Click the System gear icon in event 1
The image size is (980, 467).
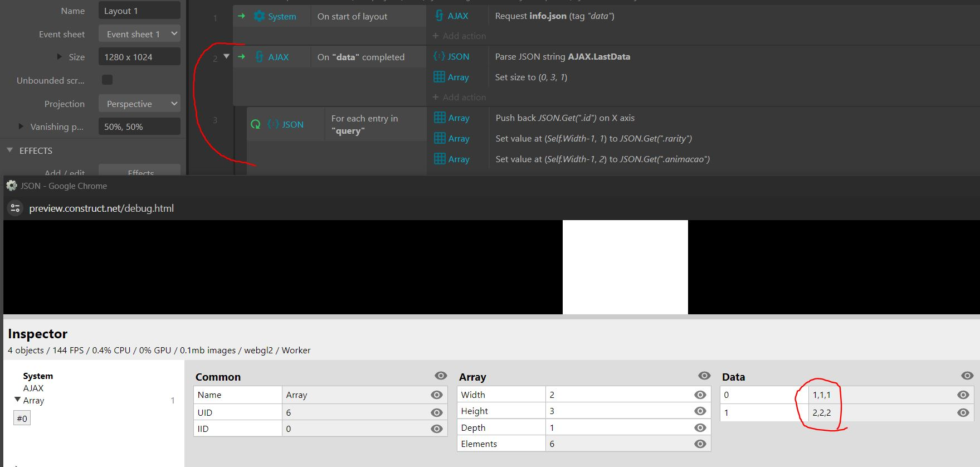tap(259, 16)
